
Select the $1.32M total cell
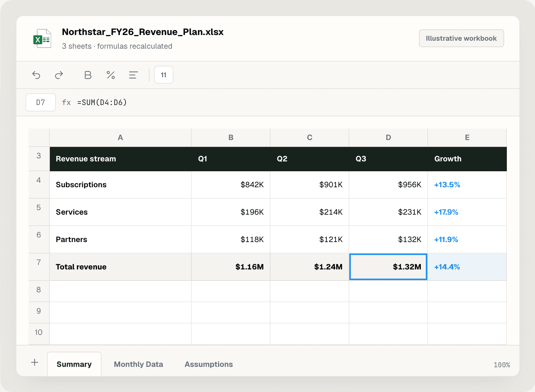click(x=389, y=267)
